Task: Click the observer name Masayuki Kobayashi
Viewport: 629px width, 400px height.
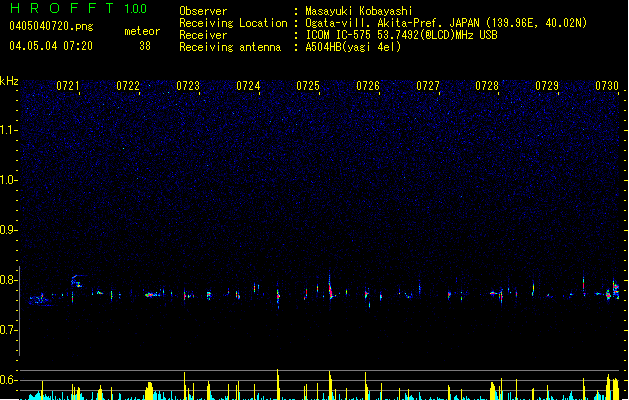Action: click(359, 11)
